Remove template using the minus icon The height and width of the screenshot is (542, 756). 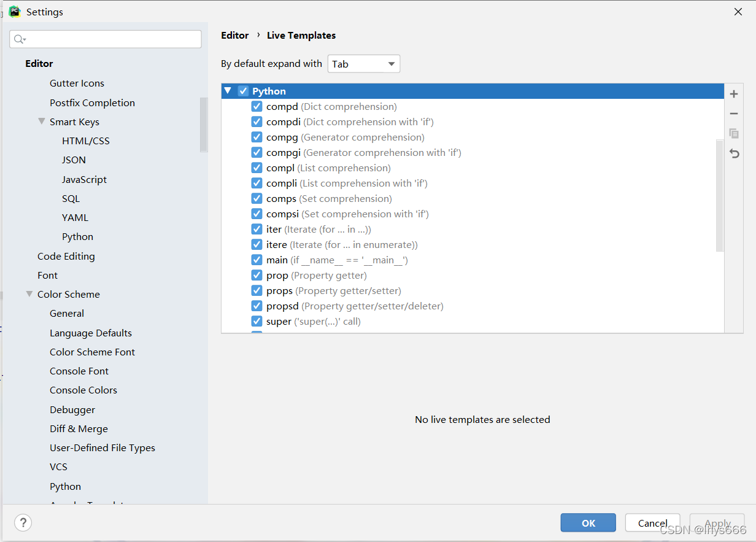[734, 114]
